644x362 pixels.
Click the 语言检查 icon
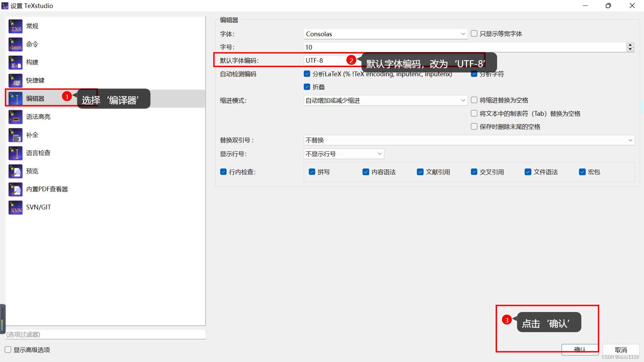pyautogui.click(x=15, y=153)
